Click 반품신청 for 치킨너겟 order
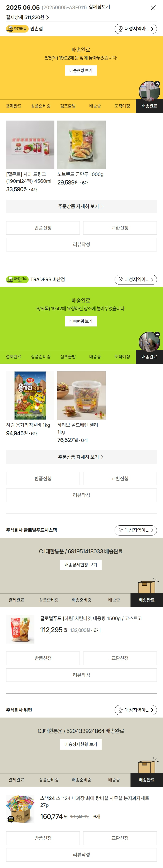Image resolution: width=163 pixels, height=868 pixels. 43,658
